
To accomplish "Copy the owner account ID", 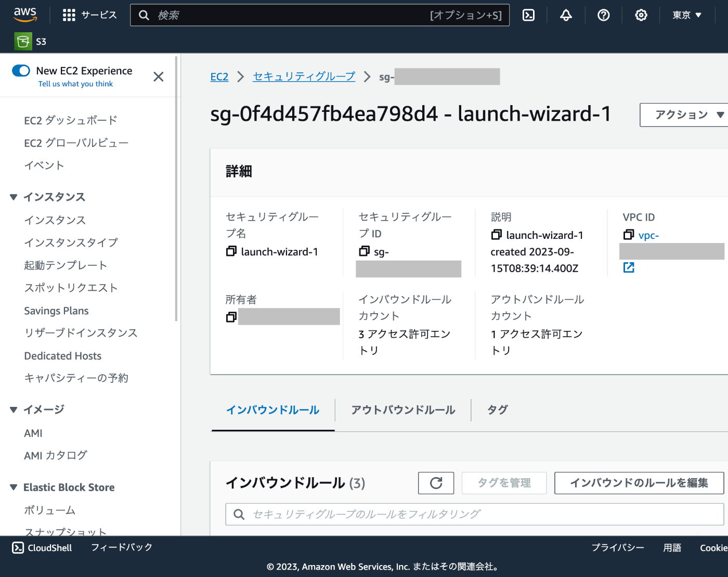I will coord(231,317).
